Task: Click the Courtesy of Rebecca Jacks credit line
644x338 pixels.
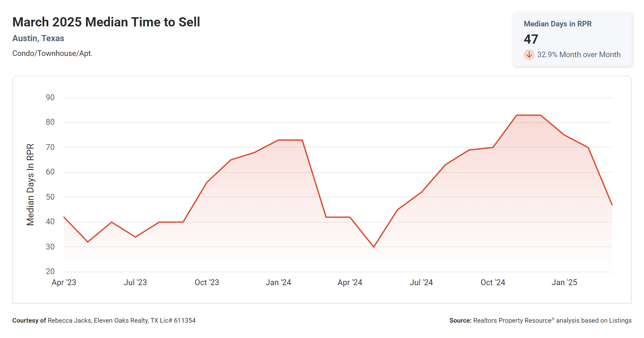Action: click(x=104, y=320)
